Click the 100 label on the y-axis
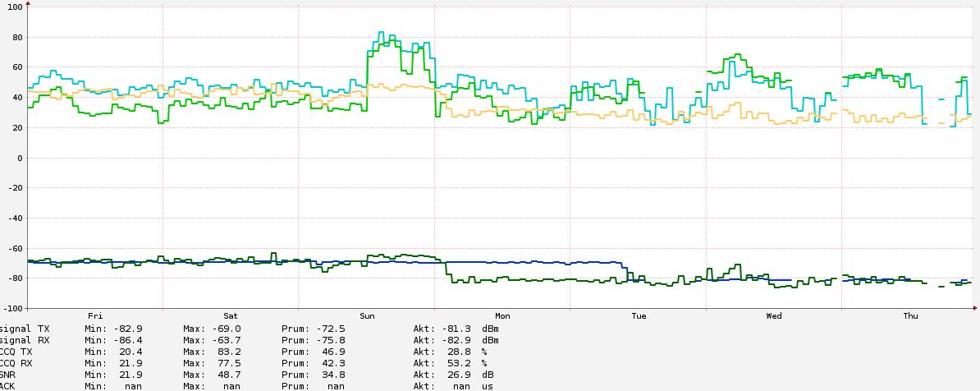Viewport: 980px width, 391px height. coord(13,7)
